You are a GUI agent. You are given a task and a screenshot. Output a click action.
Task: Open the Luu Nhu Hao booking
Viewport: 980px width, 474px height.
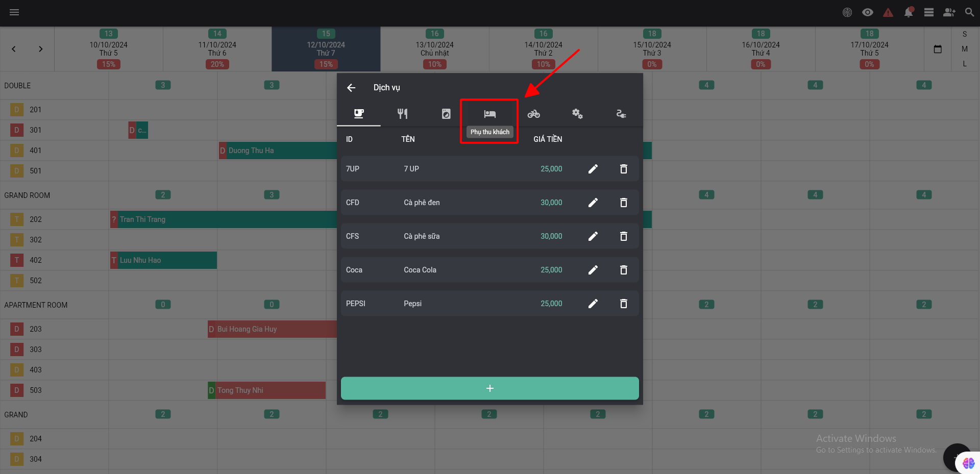click(163, 260)
